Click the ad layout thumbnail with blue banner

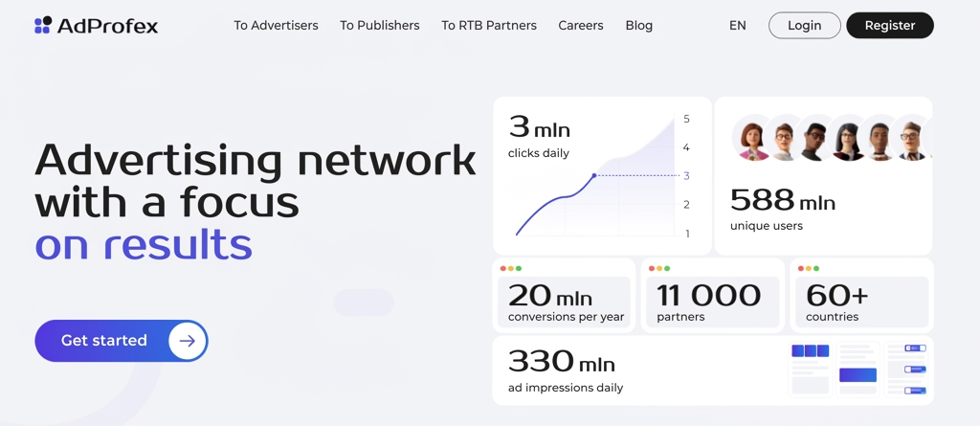857,370
